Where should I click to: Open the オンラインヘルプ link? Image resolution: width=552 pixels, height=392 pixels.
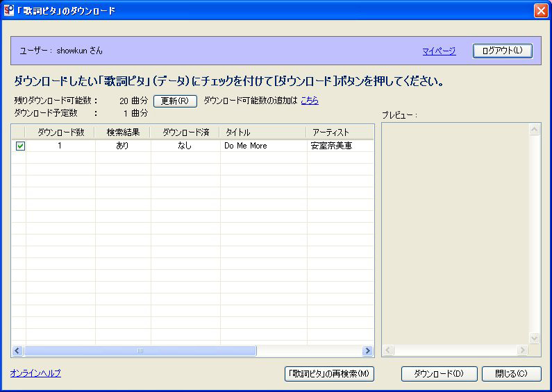(x=35, y=373)
